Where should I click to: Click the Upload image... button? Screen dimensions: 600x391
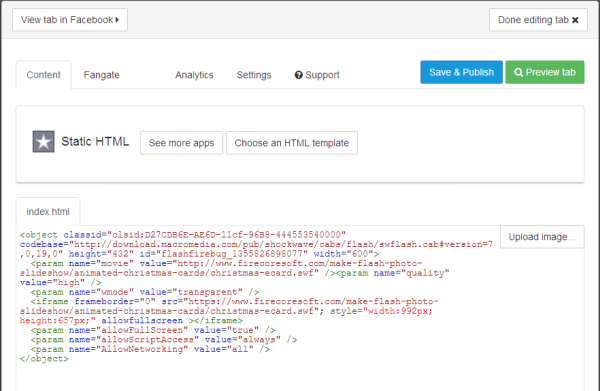542,237
